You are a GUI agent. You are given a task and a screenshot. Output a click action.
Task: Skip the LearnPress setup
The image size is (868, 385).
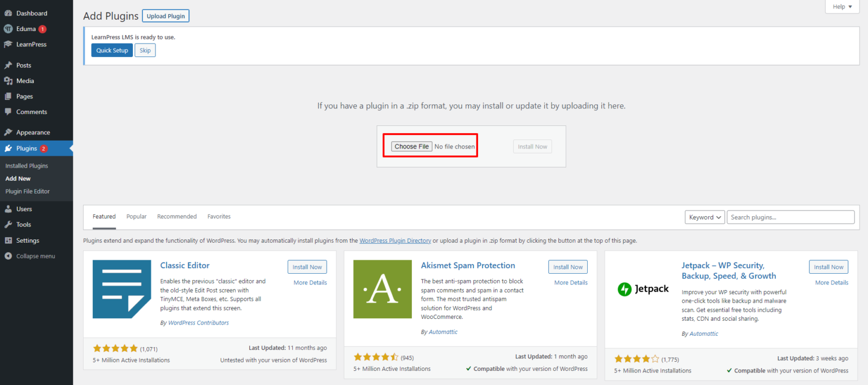coord(145,50)
